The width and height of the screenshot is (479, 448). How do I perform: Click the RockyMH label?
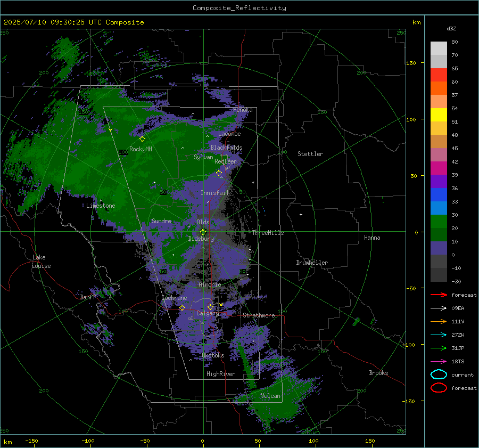(x=141, y=149)
